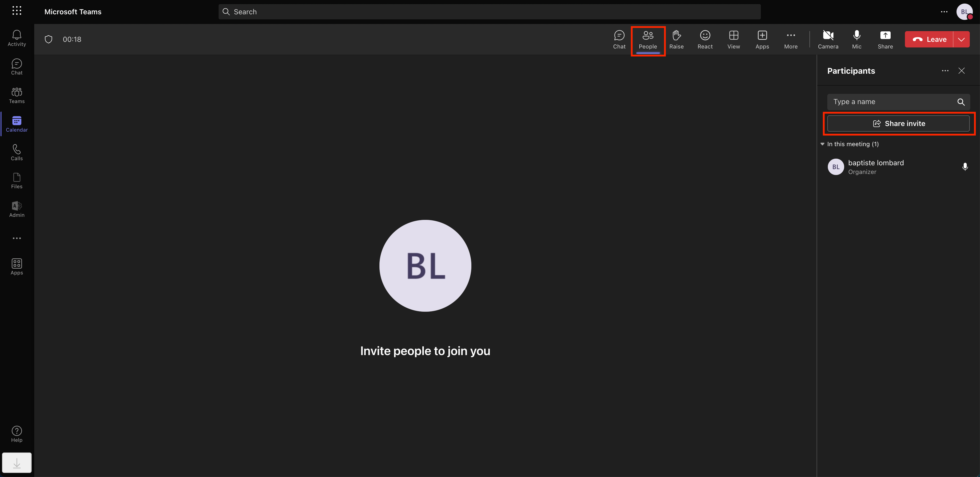Open the app launcher grid icon
Viewport: 980px width, 477px height.
pos(17,11)
